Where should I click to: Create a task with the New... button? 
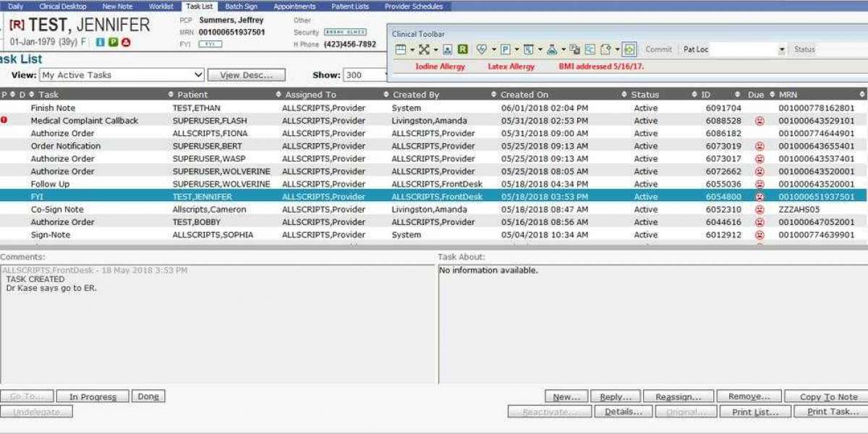coord(566,396)
